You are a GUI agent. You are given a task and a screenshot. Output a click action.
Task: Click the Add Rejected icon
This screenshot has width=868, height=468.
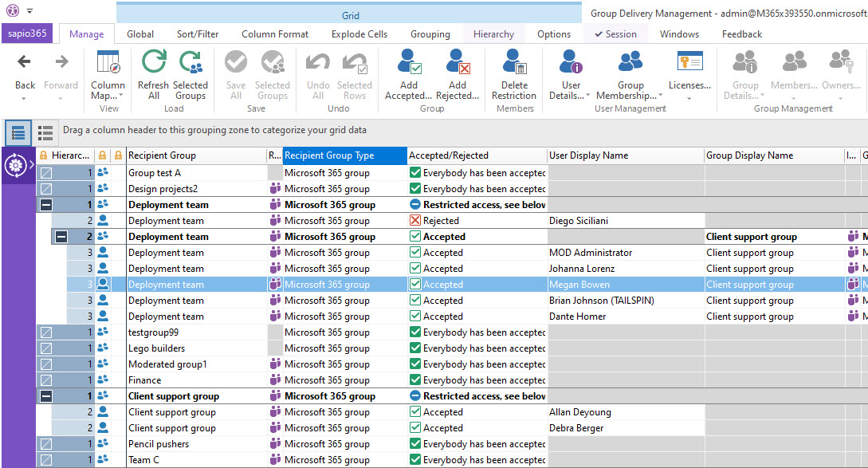coord(458,63)
